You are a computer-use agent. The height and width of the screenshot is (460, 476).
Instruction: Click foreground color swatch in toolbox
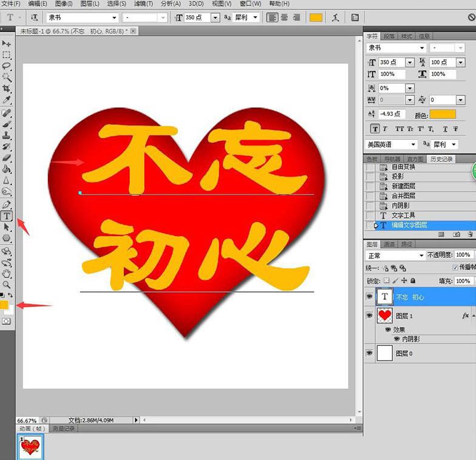tap(4, 305)
